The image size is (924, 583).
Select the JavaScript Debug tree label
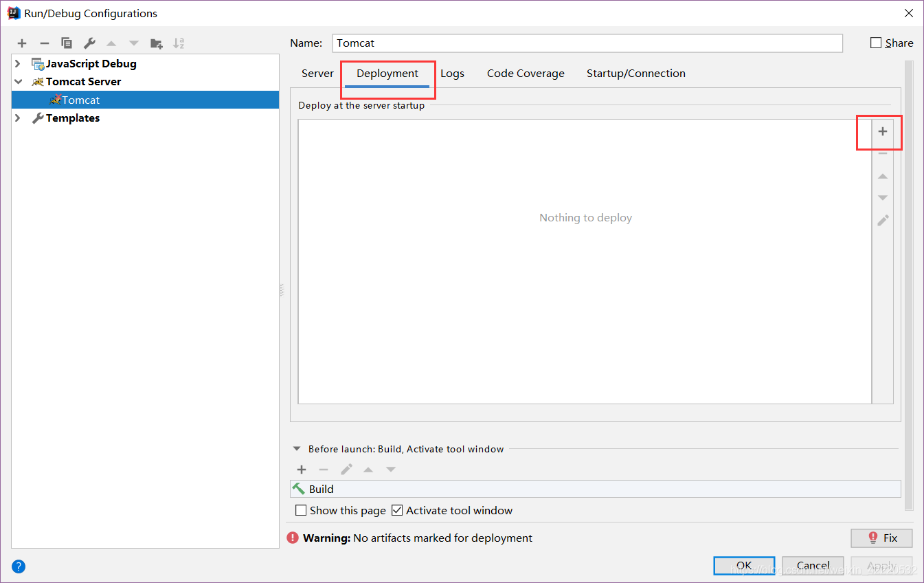[91, 64]
